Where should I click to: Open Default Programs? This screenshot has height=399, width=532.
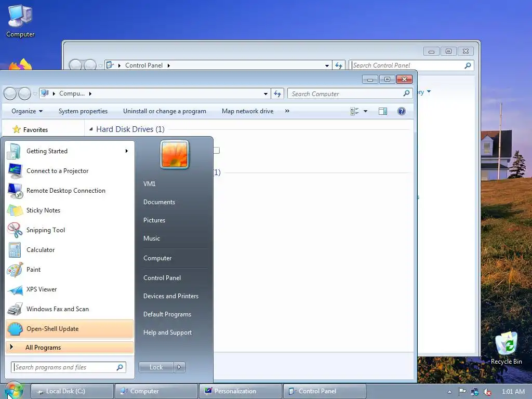pos(167,314)
